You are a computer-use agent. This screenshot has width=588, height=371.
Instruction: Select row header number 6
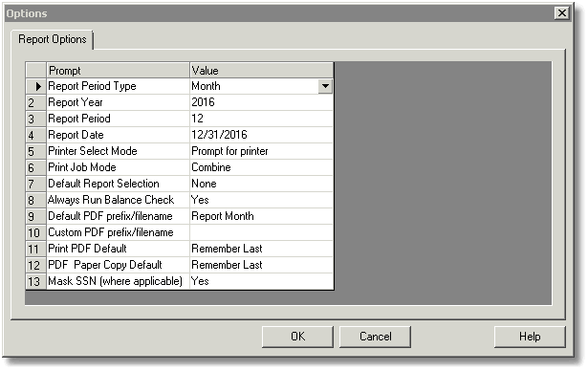coord(36,167)
